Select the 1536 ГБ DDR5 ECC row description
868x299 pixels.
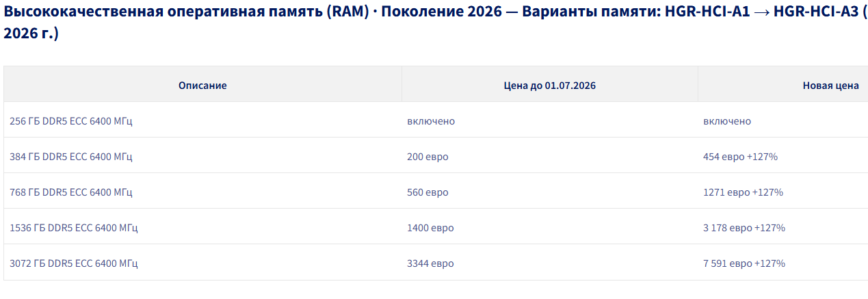74,228
